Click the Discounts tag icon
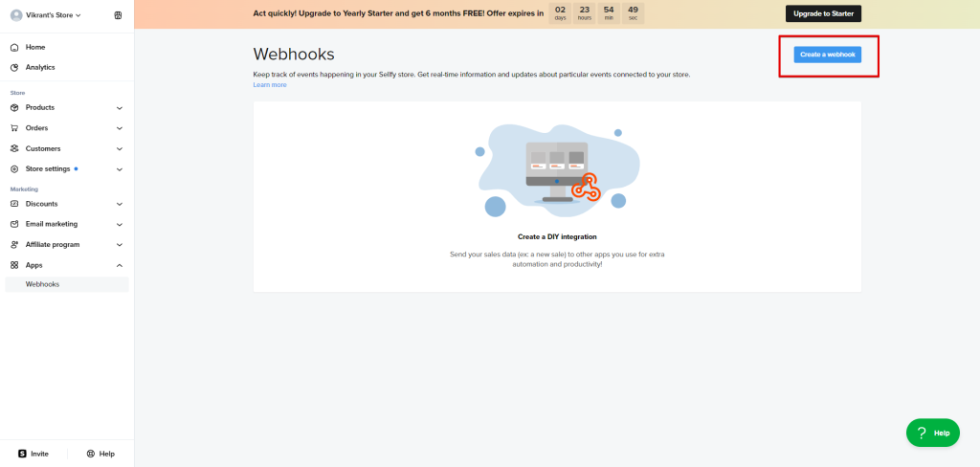Viewport: 980px width, 467px height. tap(14, 204)
